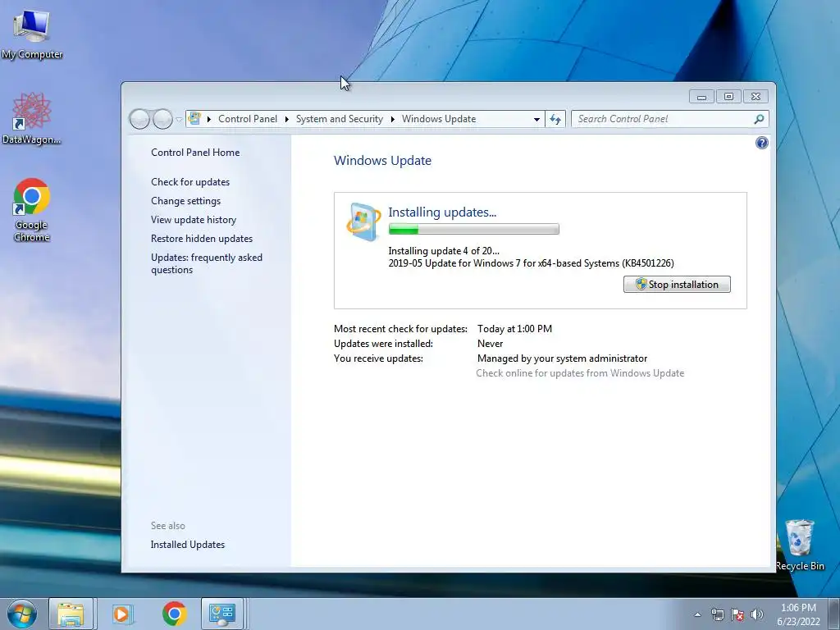Open the Action Center flag icon

737,614
